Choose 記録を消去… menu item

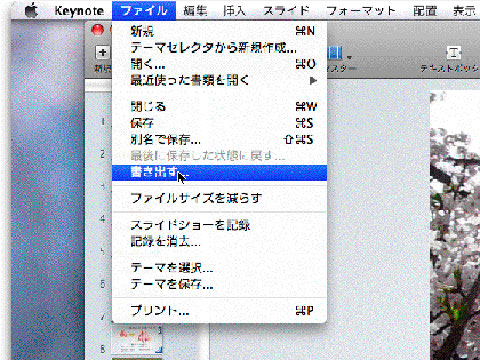219,242
